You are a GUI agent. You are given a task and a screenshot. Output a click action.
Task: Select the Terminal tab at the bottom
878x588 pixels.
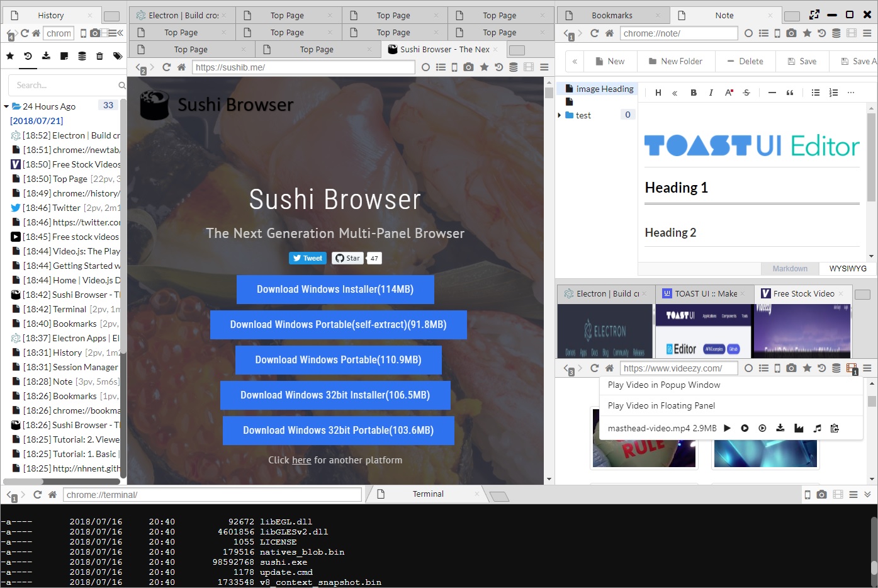point(427,494)
